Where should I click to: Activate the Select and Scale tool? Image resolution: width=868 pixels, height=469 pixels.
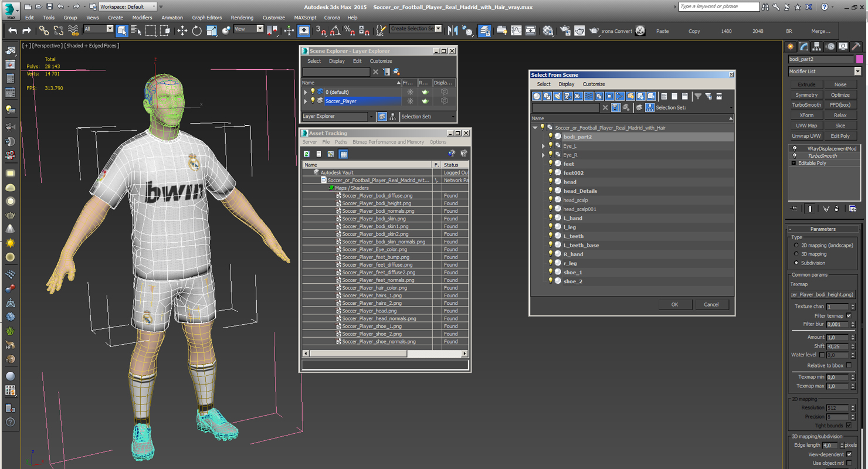click(212, 30)
